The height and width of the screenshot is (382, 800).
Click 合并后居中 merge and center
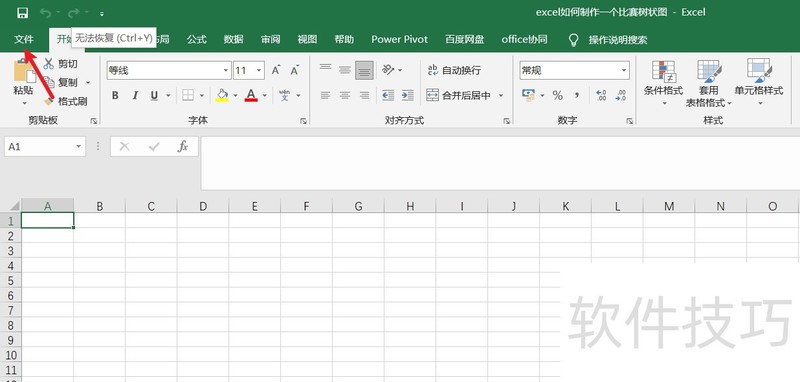coord(458,95)
